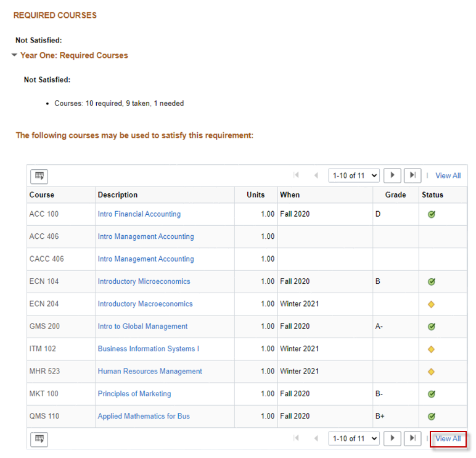Open Intro Financial Accounting course link

[139, 214]
